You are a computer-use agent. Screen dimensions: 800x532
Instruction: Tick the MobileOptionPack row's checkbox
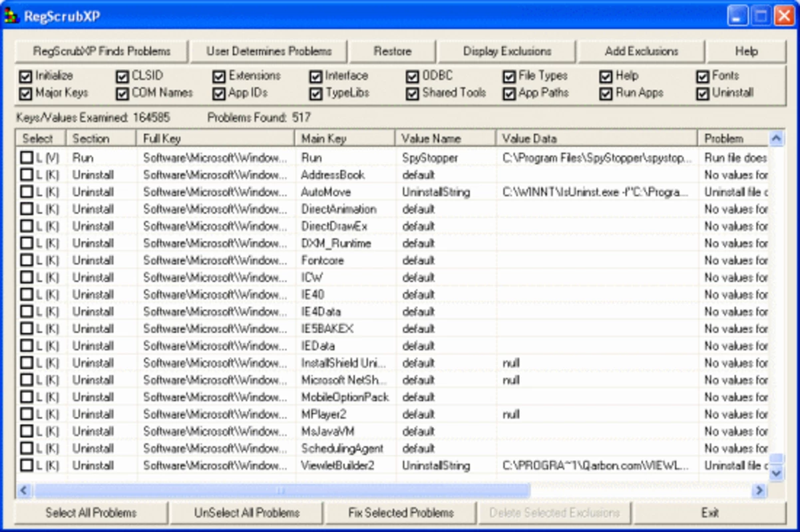(x=27, y=397)
